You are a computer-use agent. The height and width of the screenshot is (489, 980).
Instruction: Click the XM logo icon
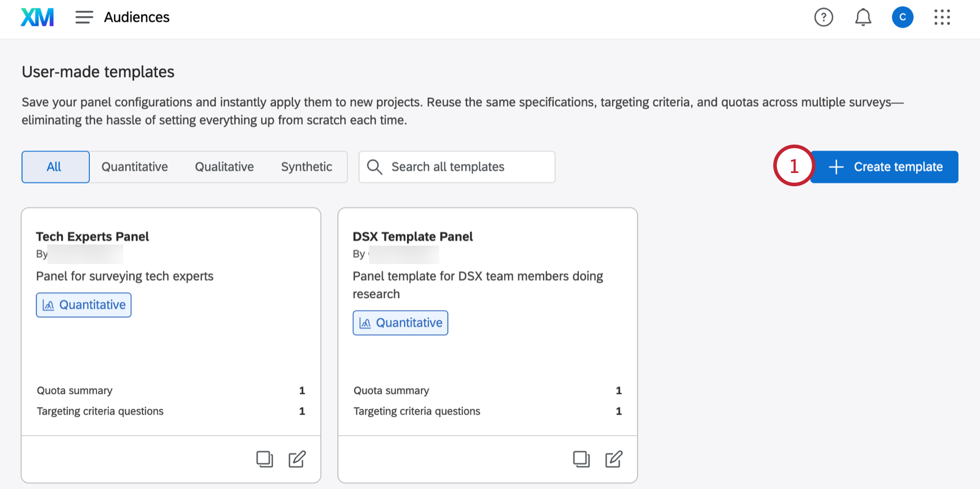click(x=37, y=17)
